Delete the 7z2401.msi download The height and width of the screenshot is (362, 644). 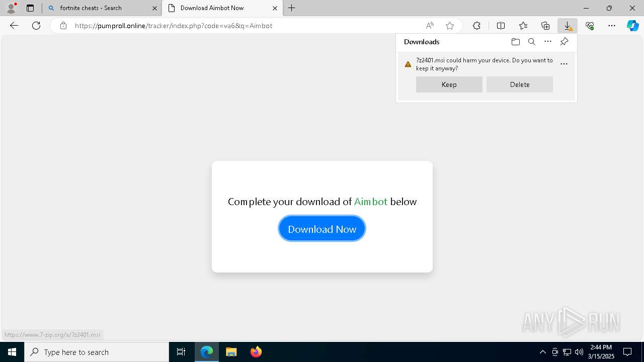coord(520,84)
